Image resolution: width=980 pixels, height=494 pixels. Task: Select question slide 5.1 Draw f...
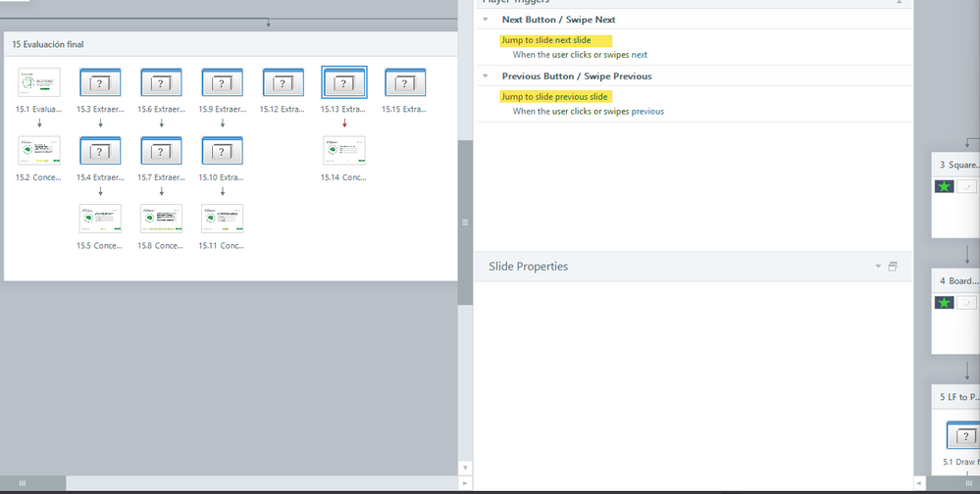click(x=963, y=435)
